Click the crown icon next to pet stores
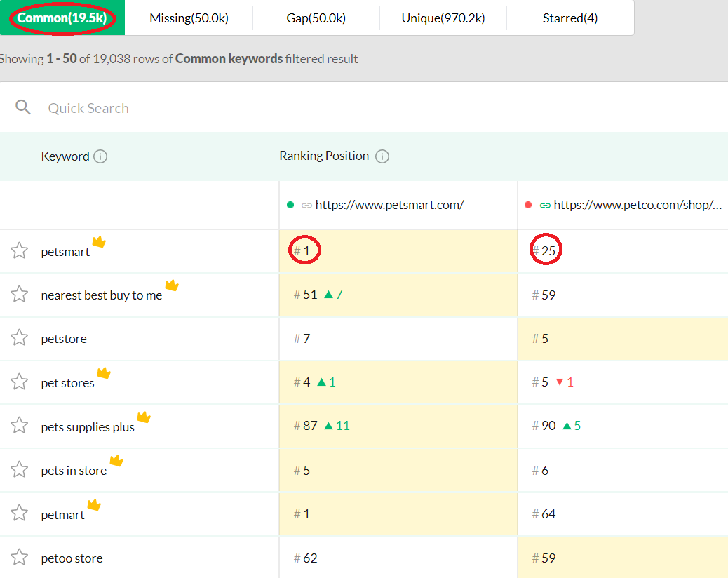728x578 pixels. coord(104,372)
